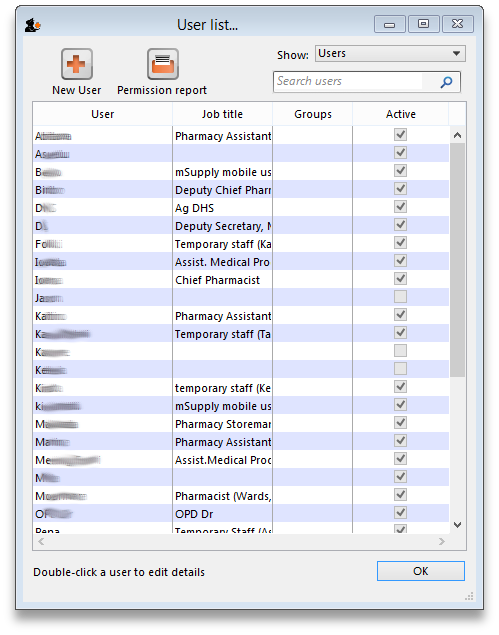Viewport: 499px width, 635px height.
Task: Click the OK button
Action: point(420,571)
